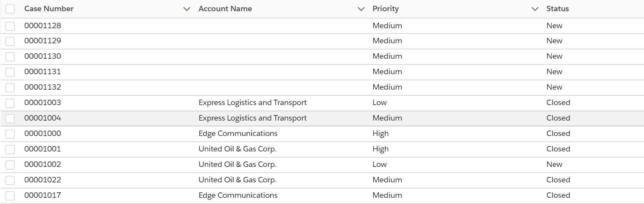Click Closed status cell of case 00001017
The height and width of the screenshot is (204, 644).
(x=558, y=195)
